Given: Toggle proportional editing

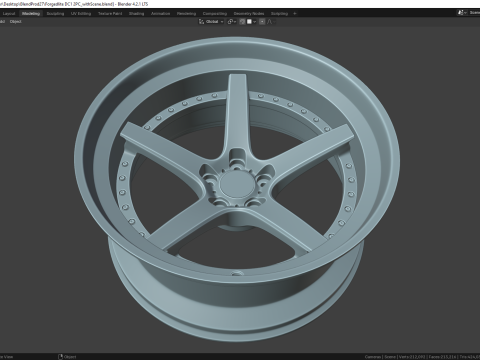Looking at the screenshot, I should (x=262, y=22).
